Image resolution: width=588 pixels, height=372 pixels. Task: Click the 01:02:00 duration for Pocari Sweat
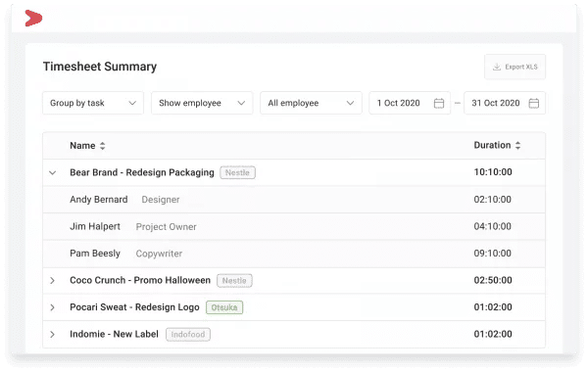(493, 307)
